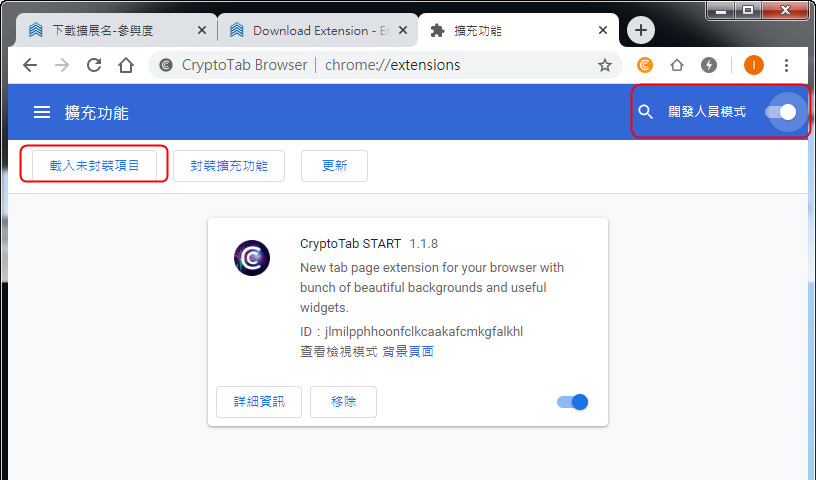Viewport: 816px width, 480px height.
Task: Open the 背景頁面 background page link
Action: pos(408,351)
